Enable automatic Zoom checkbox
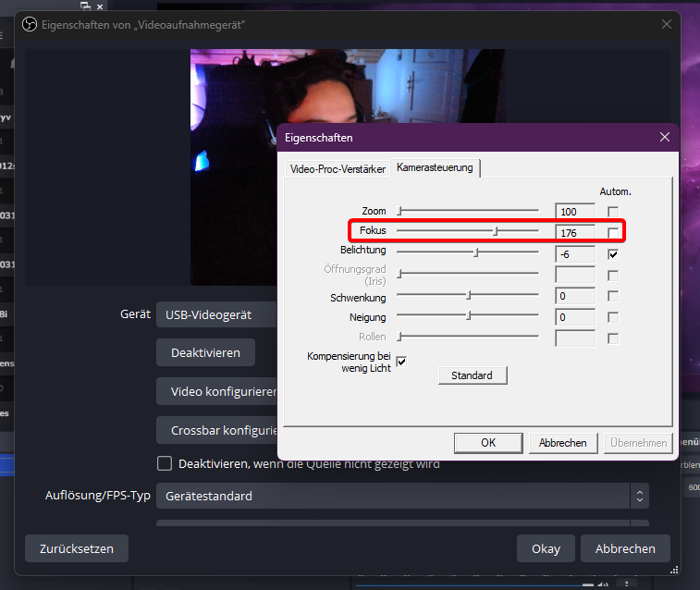 click(x=613, y=212)
